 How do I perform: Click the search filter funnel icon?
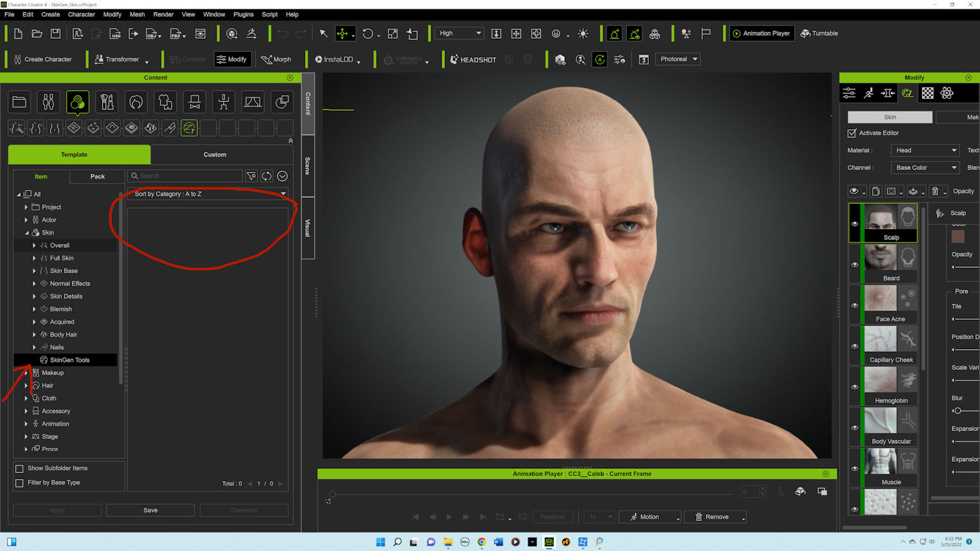tap(251, 176)
